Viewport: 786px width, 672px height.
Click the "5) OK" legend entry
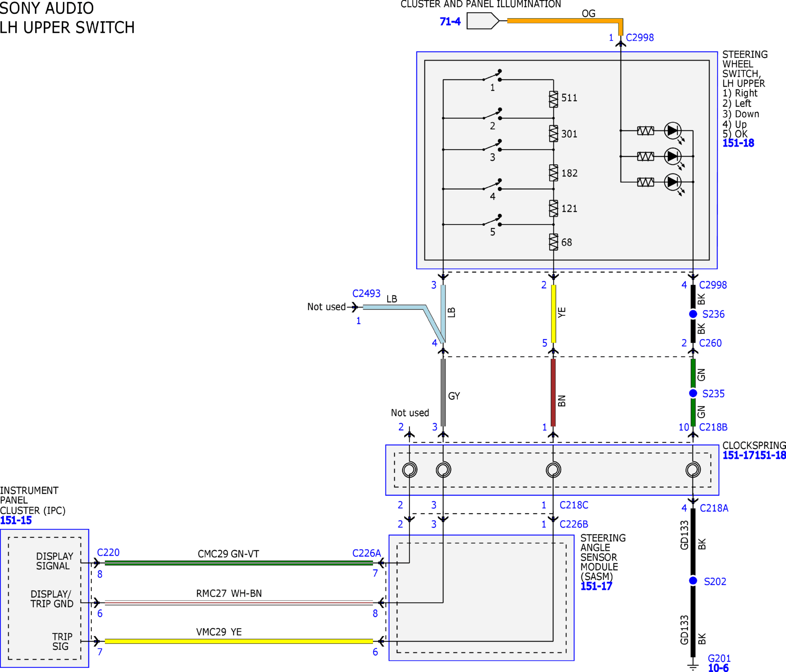[x=735, y=134]
